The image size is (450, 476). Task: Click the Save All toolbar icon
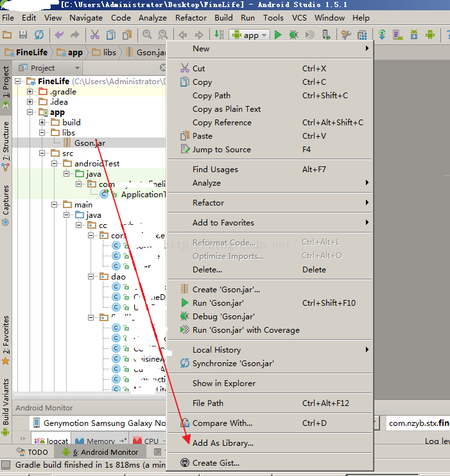coord(23,35)
